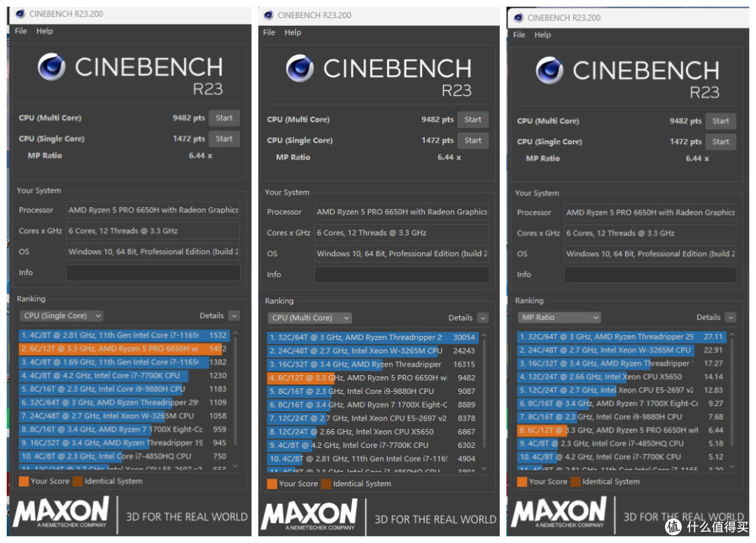Screen dimensions: 756x543
Task: Select Core i9-9880H row with ratio 7.68
Action: coord(622,417)
